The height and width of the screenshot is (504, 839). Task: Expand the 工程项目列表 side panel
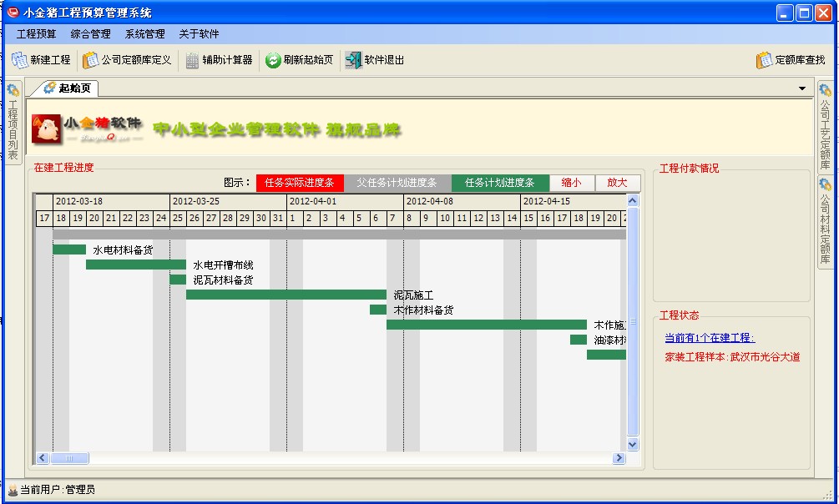[13, 123]
